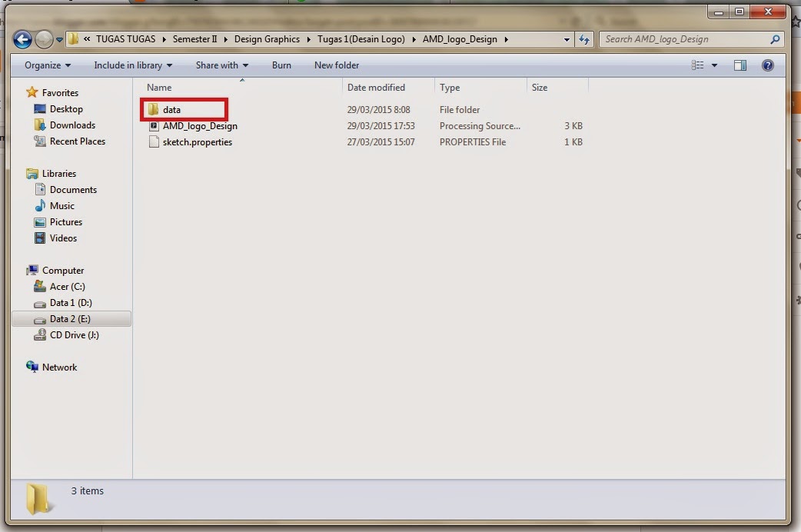Click the Back navigation arrow

tap(22, 39)
